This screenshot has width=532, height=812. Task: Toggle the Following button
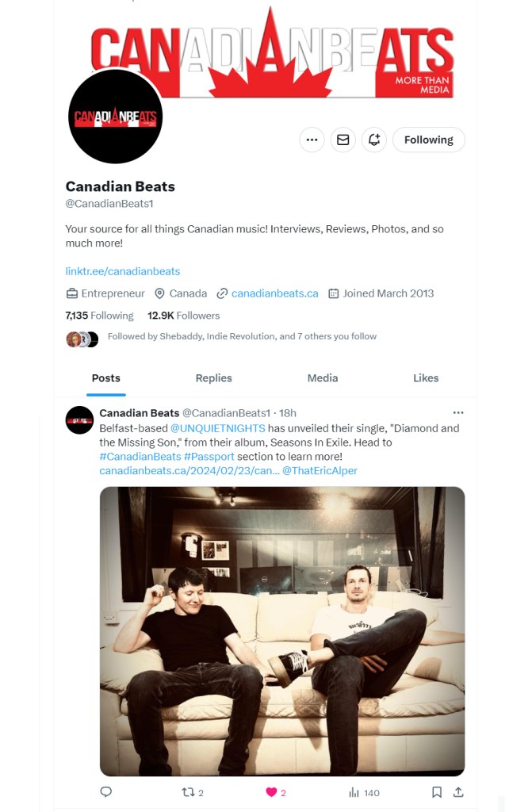coord(428,140)
